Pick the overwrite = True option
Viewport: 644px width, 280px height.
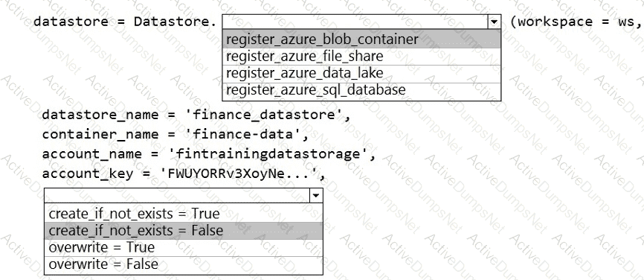tap(183, 248)
